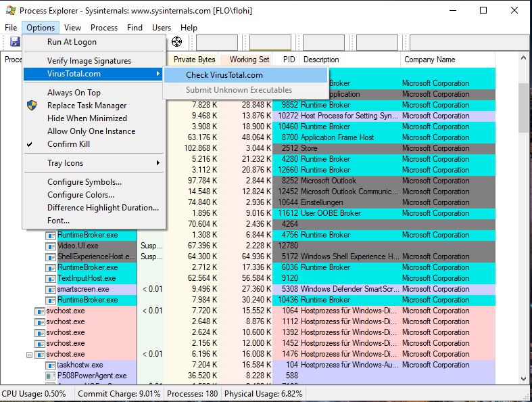Open Difference Highlight Duration setting

coord(94,208)
